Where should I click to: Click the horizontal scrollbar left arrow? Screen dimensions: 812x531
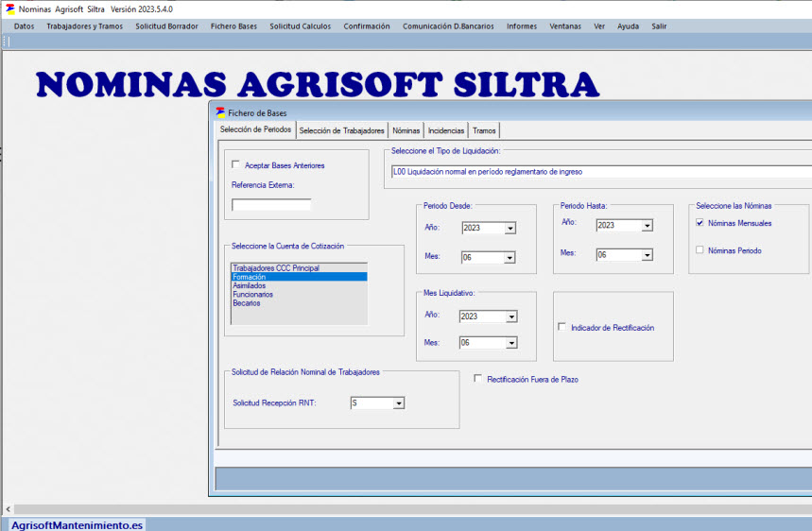[8, 509]
